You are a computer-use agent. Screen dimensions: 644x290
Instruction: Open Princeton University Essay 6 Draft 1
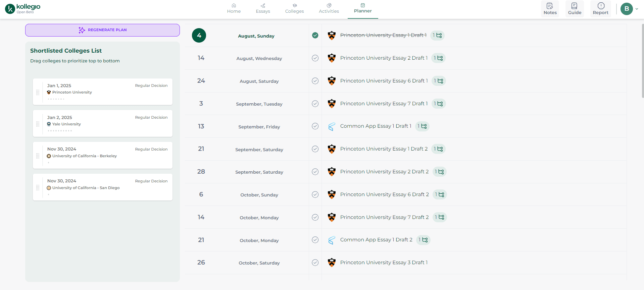(x=384, y=81)
